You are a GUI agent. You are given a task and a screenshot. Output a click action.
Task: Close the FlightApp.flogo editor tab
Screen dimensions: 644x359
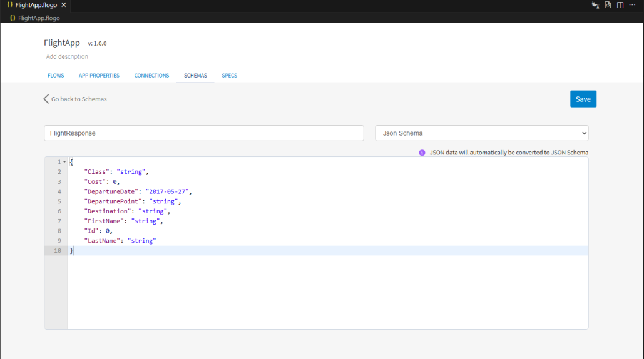(x=64, y=5)
